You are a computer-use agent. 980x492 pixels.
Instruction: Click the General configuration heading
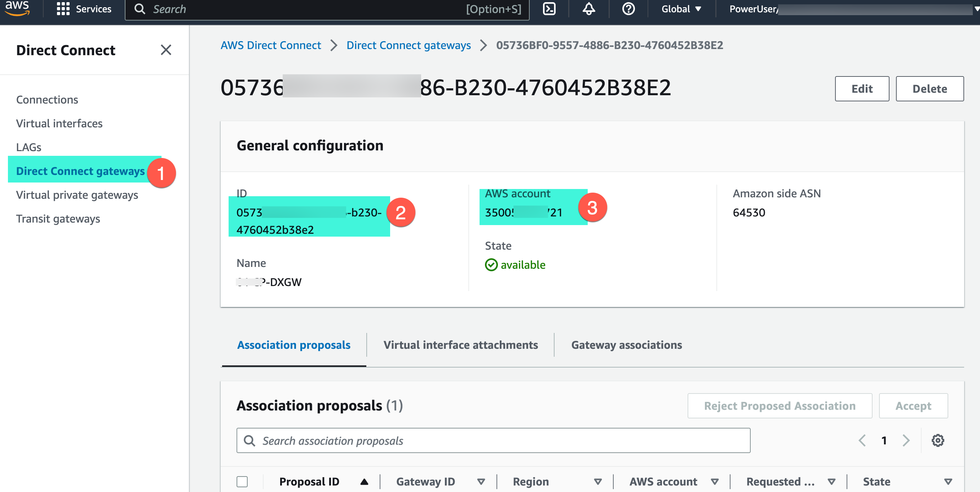(x=310, y=145)
